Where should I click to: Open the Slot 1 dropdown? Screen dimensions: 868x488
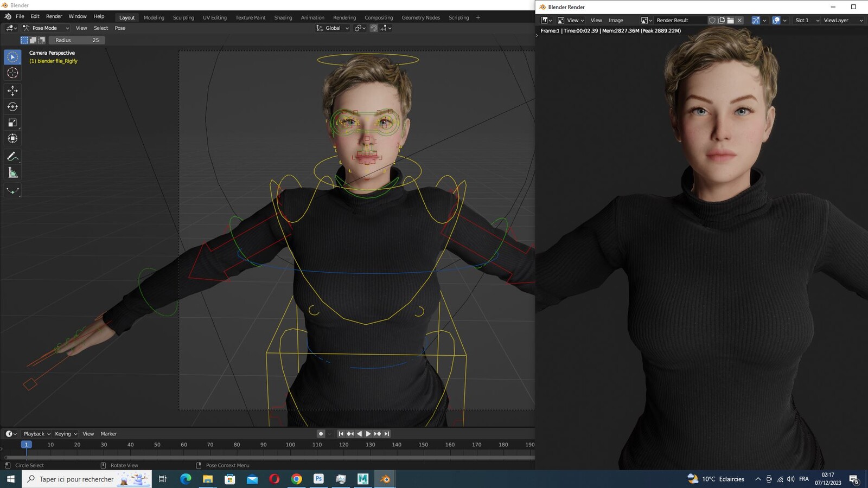coord(806,20)
